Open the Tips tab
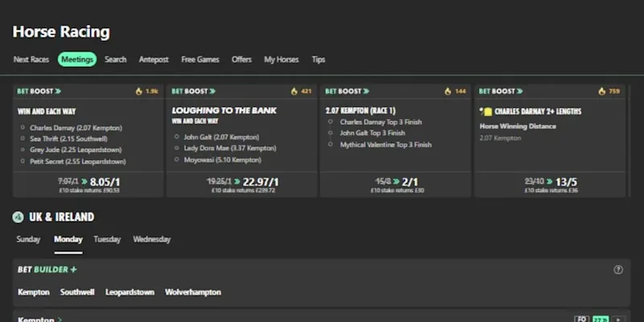Screen dimensions: 644x322 [x=318, y=60]
